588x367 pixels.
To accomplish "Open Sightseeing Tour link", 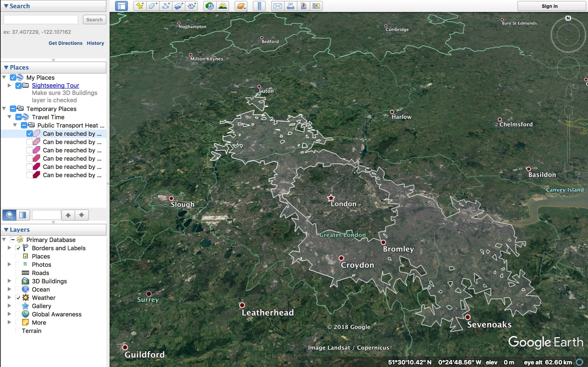I will tap(55, 85).
